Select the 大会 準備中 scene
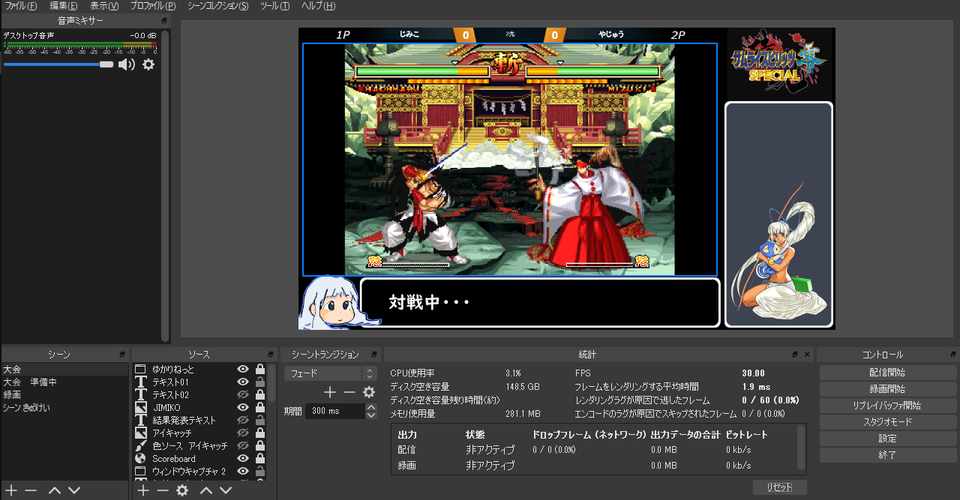The height and width of the screenshot is (500, 960). pos(64,382)
